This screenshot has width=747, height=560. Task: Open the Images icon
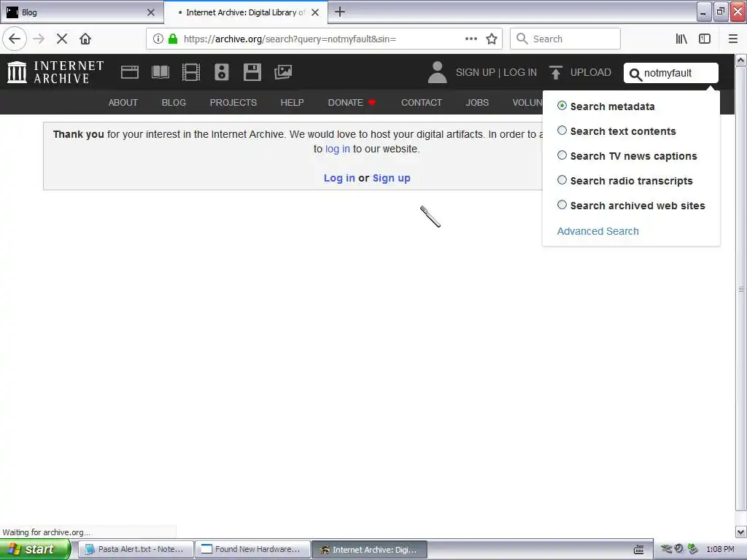[x=283, y=72]
